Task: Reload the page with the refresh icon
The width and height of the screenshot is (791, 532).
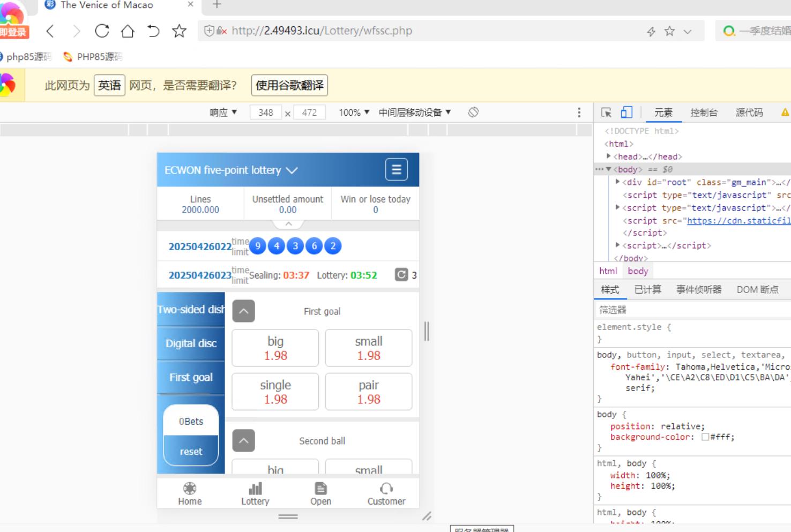Action: (102, 31)
